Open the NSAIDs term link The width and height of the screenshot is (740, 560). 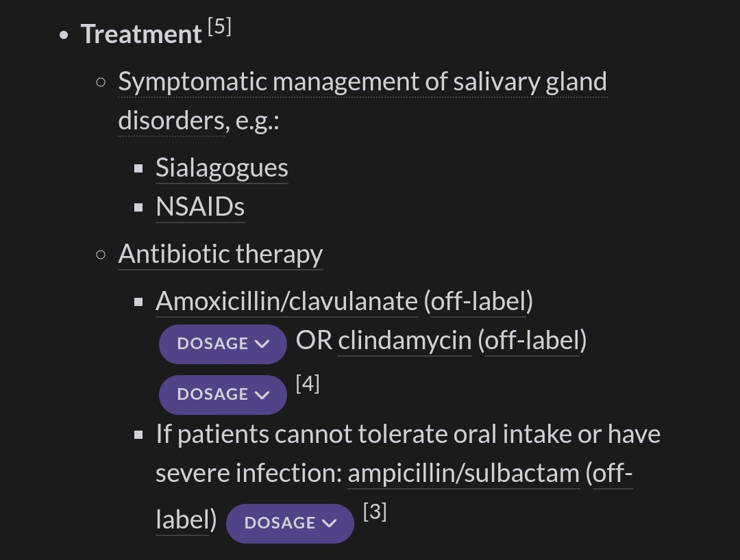(x=200, y=207)
